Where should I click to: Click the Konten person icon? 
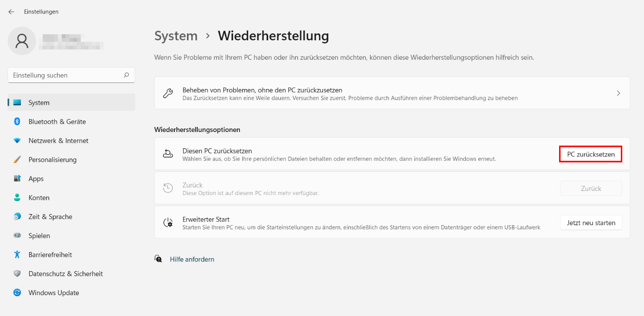17,197
